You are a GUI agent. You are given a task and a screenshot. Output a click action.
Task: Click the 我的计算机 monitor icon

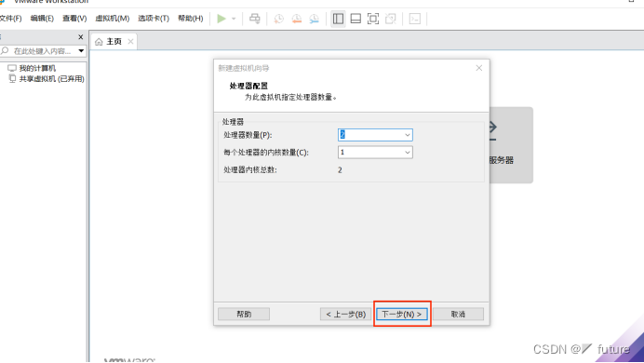(12, 68)
